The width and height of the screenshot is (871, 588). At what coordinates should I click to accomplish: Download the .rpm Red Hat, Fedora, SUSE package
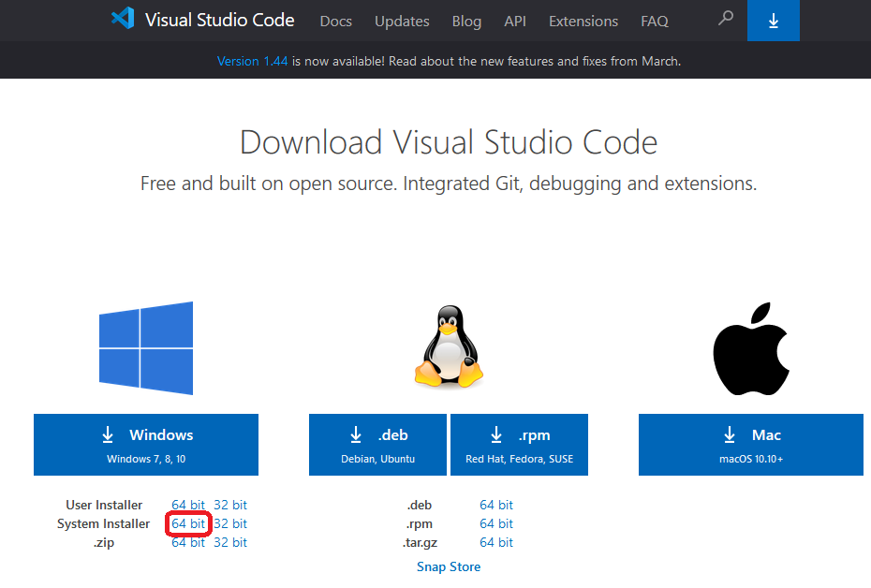click(520, 444)
